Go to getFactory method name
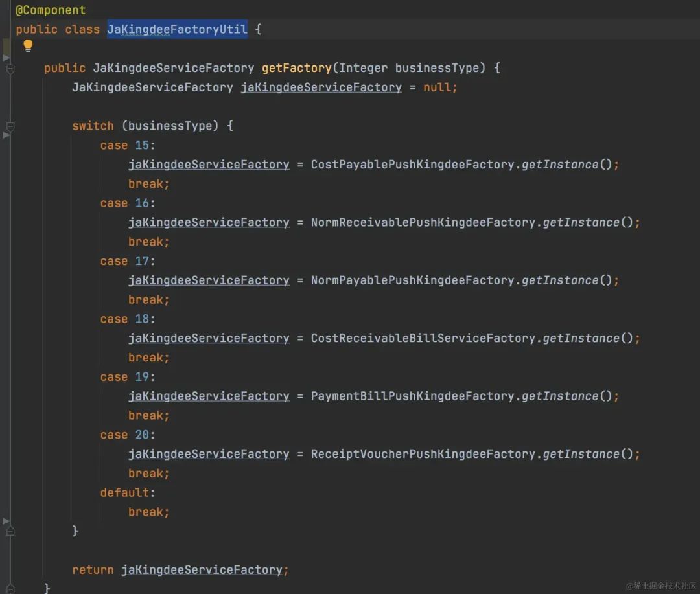The height and width of the screenshot is (594, 700). tap(296, 68)
